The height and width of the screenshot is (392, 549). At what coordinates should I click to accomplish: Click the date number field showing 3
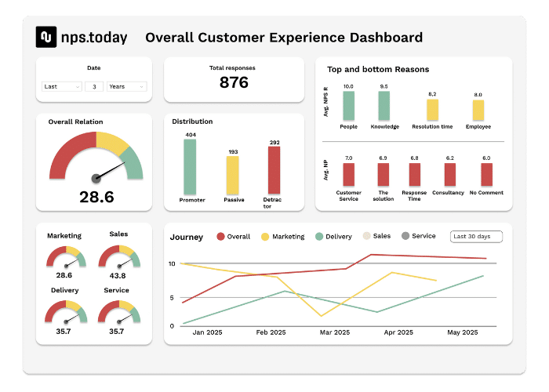point(94,86)
